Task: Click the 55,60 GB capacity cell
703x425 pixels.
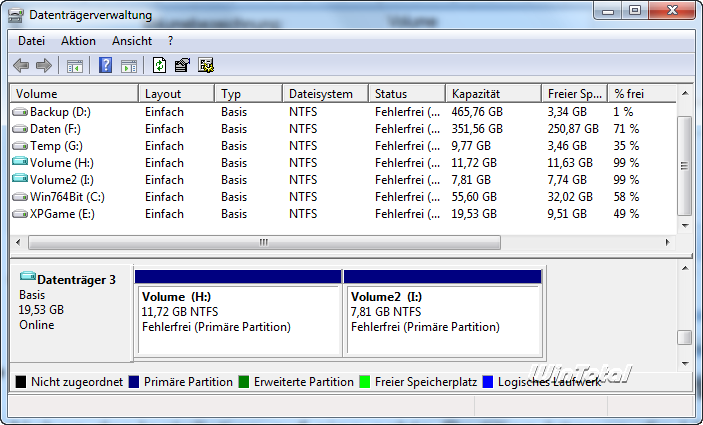Action: (474, 197)
